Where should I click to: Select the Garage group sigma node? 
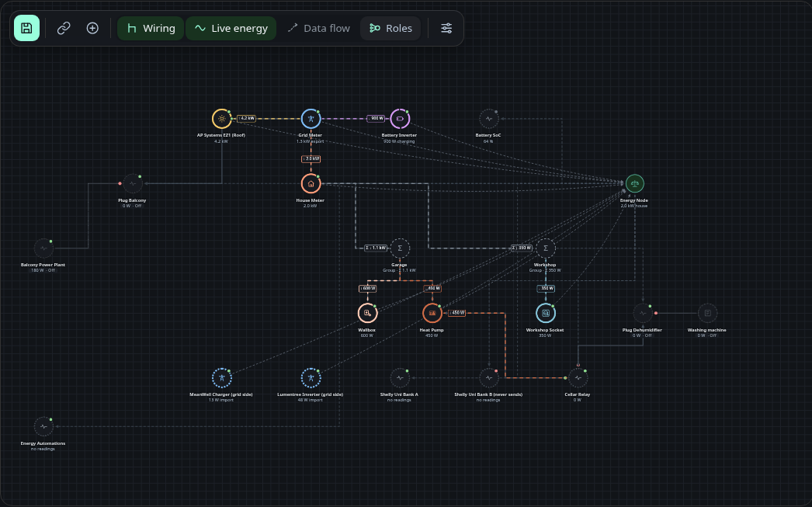(x=400, y=248)
